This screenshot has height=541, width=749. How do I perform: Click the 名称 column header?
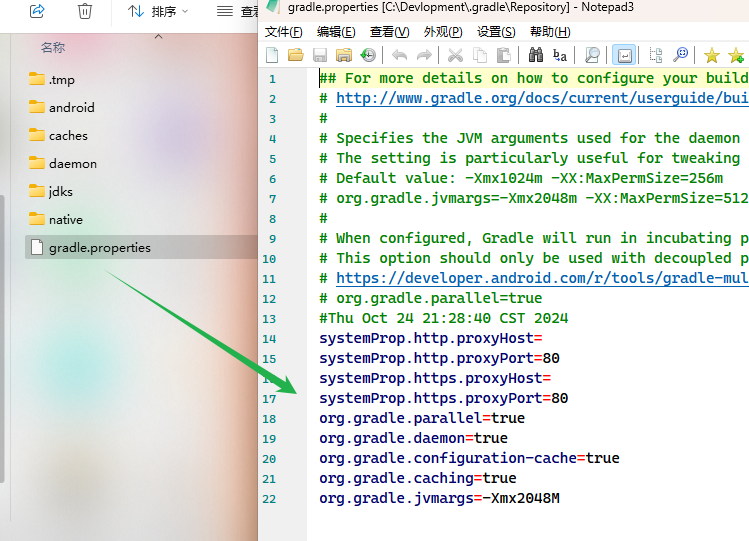click(53, 48)
